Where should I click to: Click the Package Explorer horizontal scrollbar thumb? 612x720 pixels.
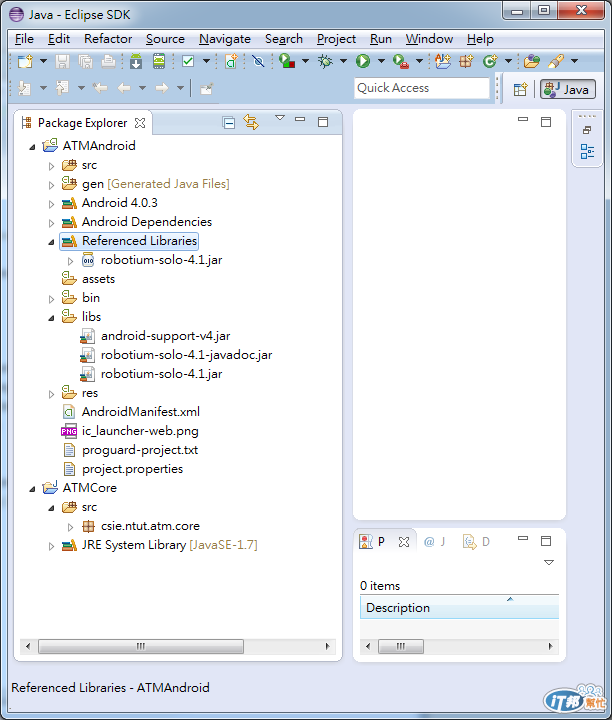click(141, 646)
